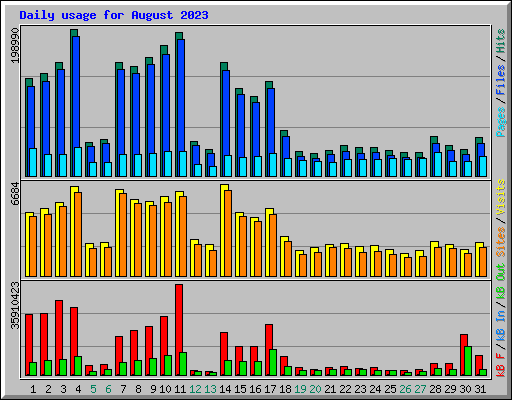Click green weekend day label 20
Viewport: 512px width, 400px height.
pos(315,389)
